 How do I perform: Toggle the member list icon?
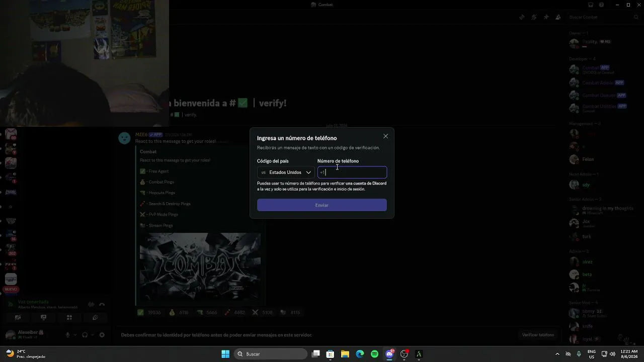tap(558, 17)
